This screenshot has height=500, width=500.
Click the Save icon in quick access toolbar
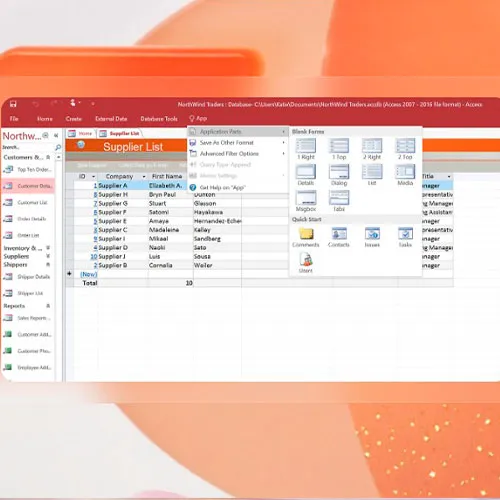(x=13, y=104)
